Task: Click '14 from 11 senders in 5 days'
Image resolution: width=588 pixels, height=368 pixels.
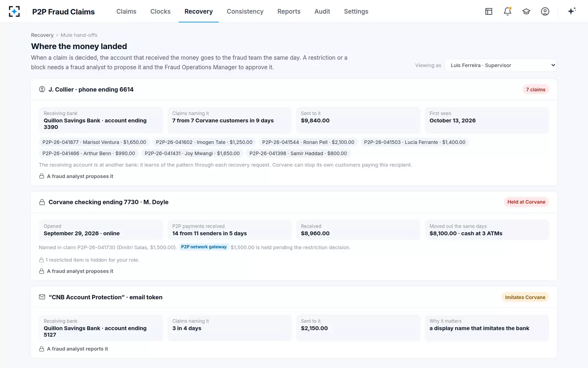Action: 209,233
